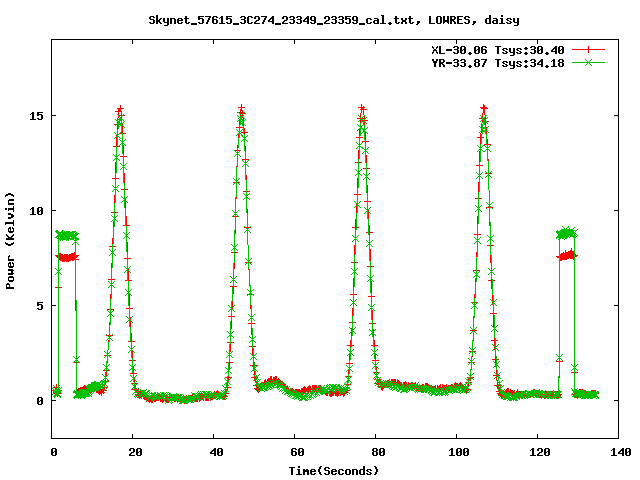
Task: Click the red XL legend line sample
Action: pyautogui.click(x=588, y=50)
